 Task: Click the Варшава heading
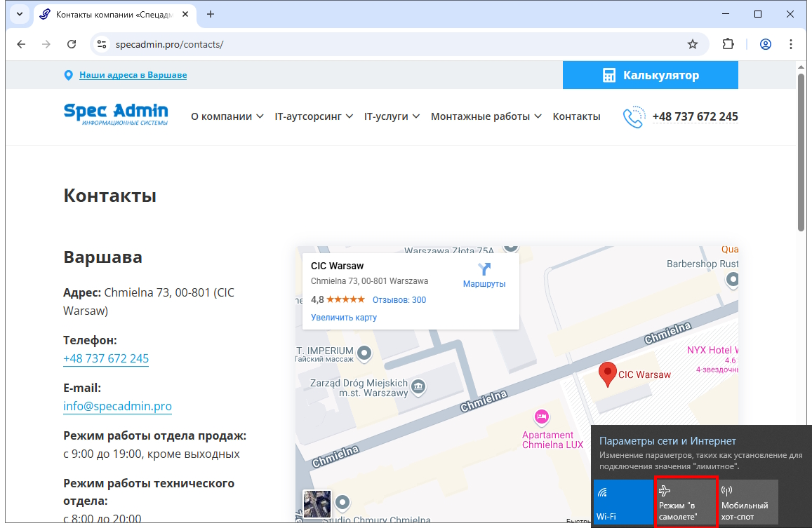(x=102, y=257)
